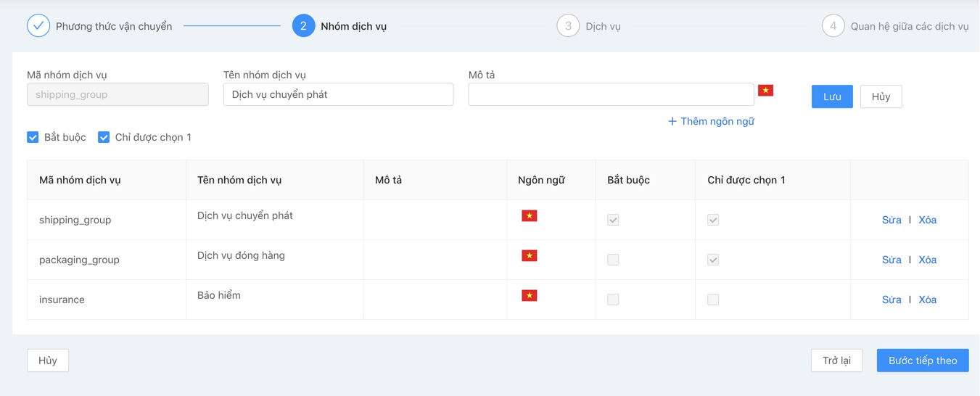Click into the Mô tả text field
This screenshot has width=980, height=396.
click(611, 94)
